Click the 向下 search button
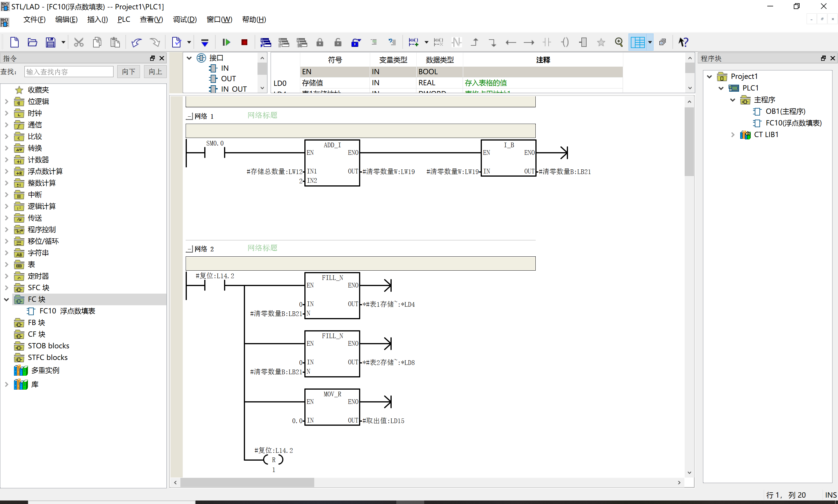The width and height of the screenshot is (838, 504). [128, 72]
